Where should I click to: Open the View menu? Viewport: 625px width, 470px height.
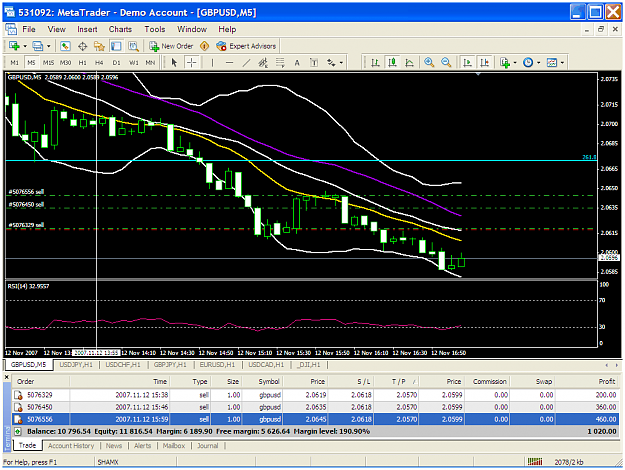[57, 29]
